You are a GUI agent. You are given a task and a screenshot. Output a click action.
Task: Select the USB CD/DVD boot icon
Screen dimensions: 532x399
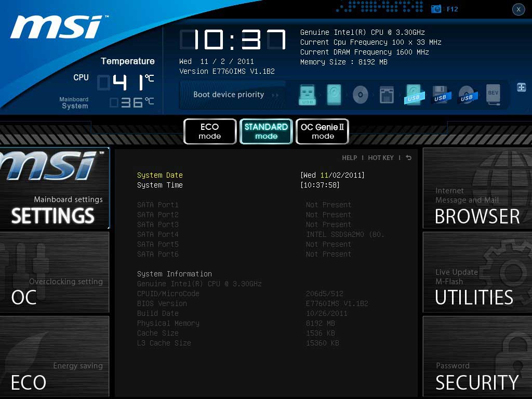tap(467, 95)
